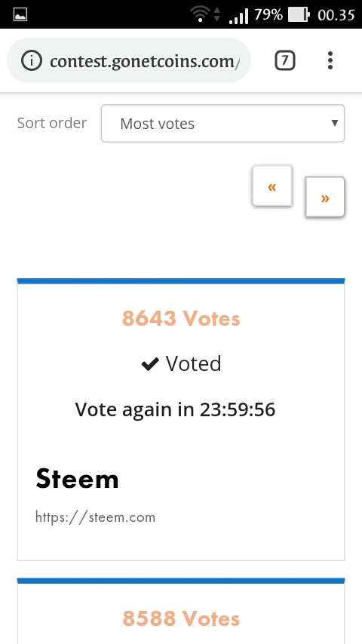
Task: Open the Sort order dropdown
Action: (x=222, y=123)
